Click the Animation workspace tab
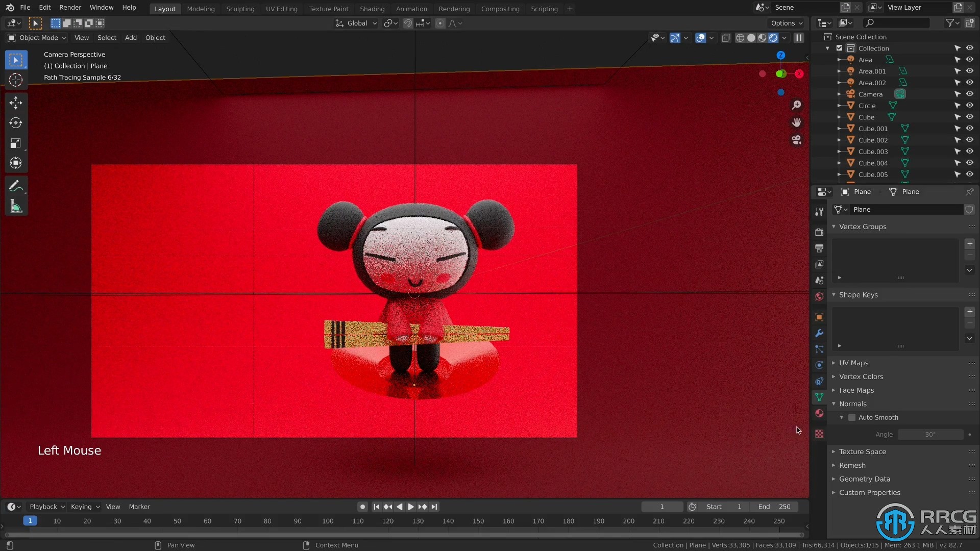The height and width of the screenshot is (551, 980). click(411, 9)
